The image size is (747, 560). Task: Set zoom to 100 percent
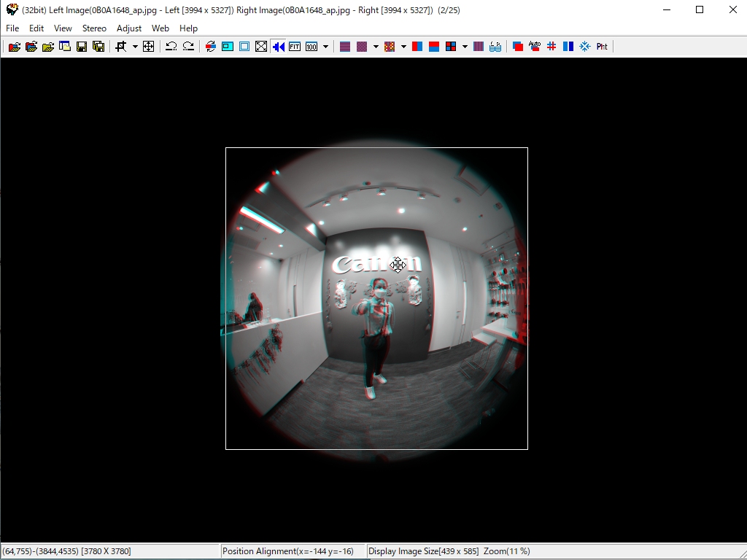pyautogui.click(x=311, y=46)
